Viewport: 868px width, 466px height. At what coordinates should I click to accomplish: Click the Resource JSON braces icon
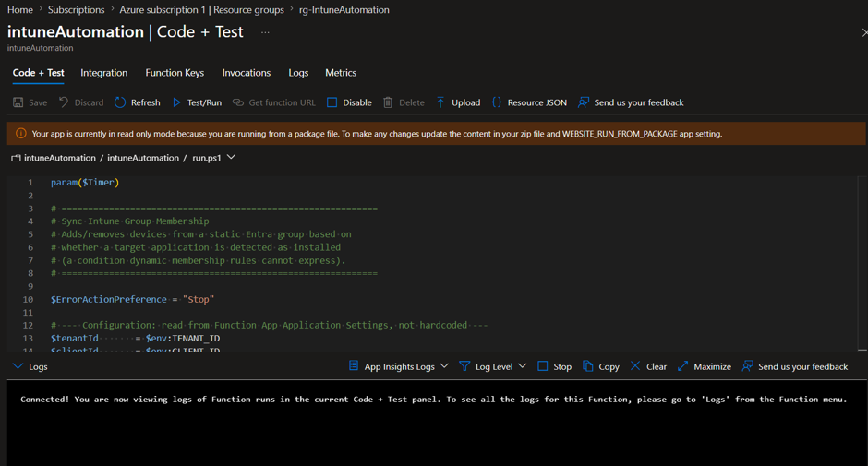[x=497, y=102]
